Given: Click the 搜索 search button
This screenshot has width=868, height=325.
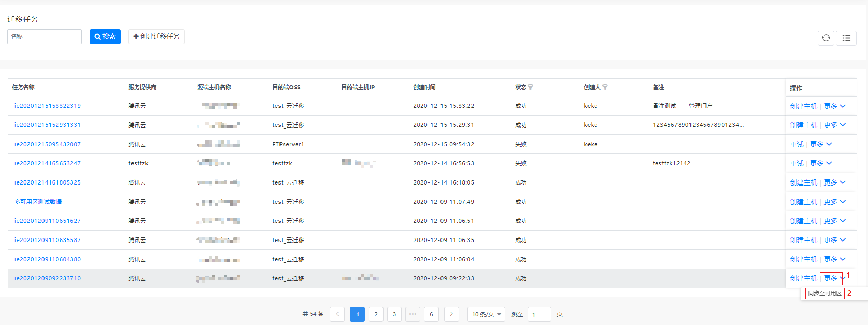Looking at the screenshot, I should [x=105, y=36].
